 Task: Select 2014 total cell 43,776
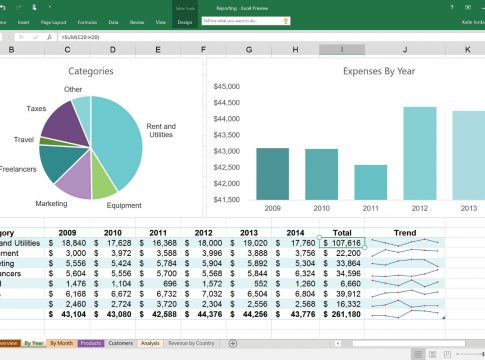pos(295,314)
